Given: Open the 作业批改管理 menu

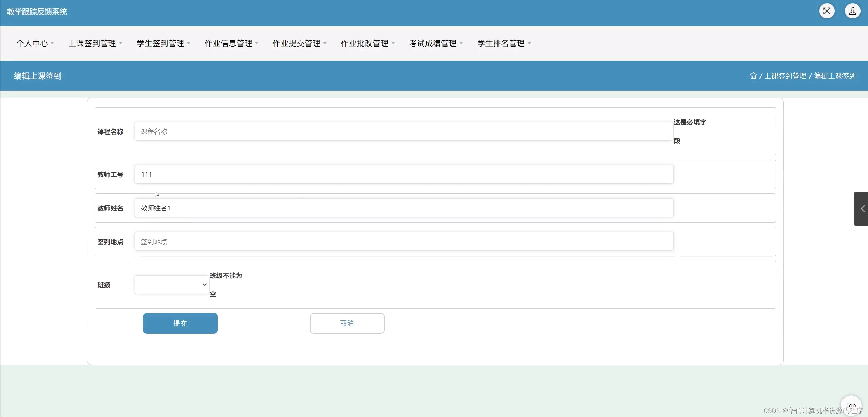Looking at the screenshot, I should 368,44.
